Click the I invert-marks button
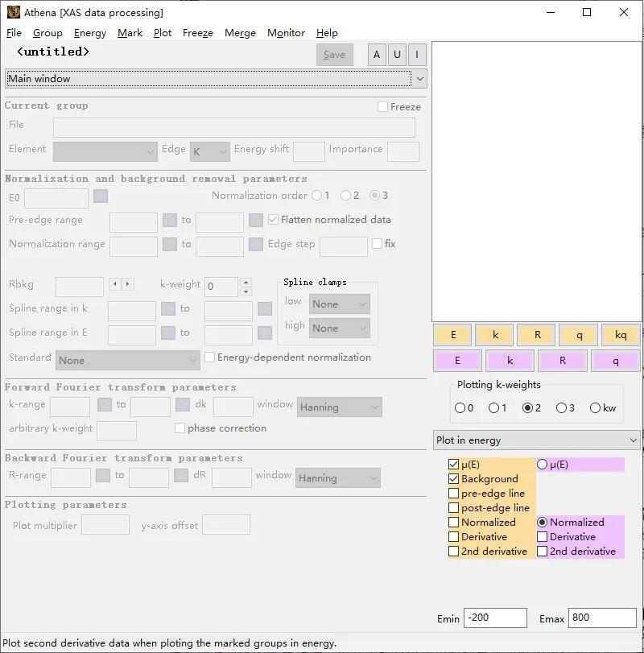644x653 pixels. [417, 55]
